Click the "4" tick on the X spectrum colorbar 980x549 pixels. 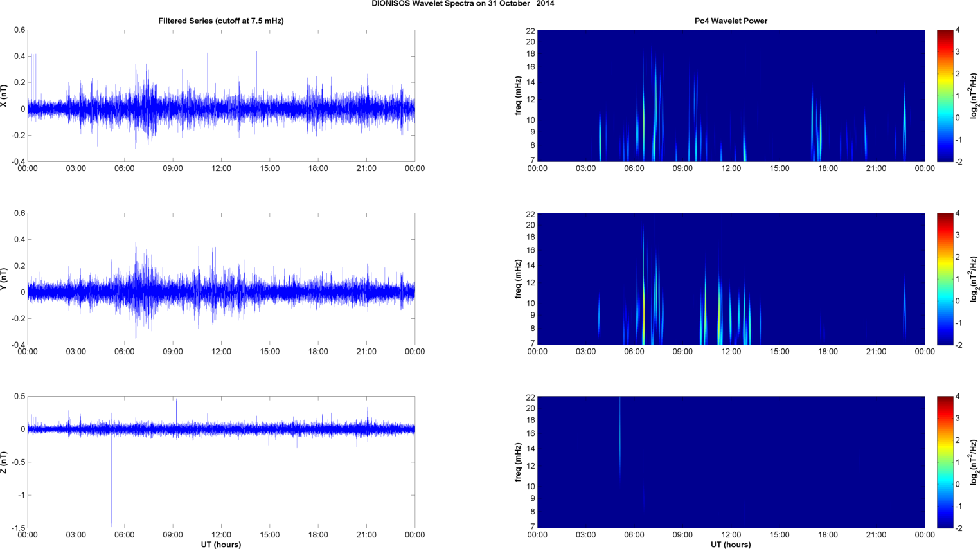(958, 30)
